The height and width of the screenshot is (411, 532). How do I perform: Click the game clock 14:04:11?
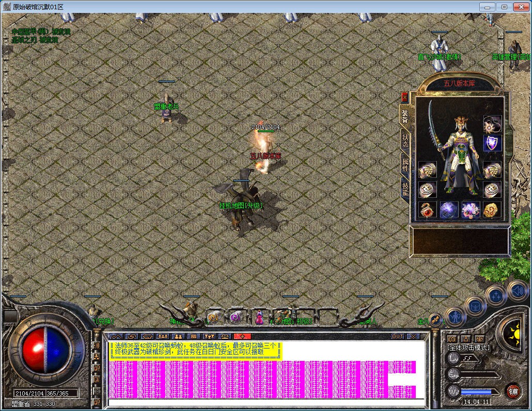click(476, 402)
